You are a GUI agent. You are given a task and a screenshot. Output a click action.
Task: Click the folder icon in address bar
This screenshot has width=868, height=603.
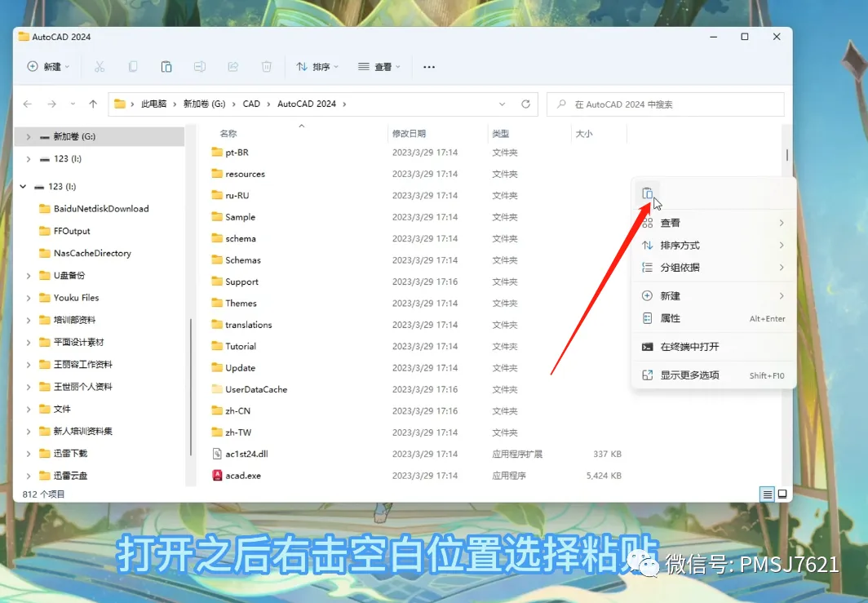(120, 104)
